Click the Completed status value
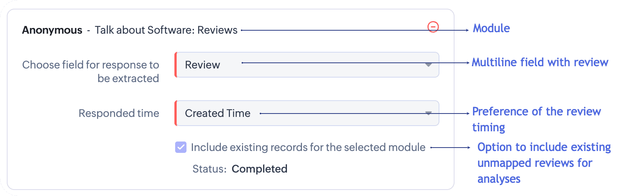Viewport: 644px width, 196px height. point(259,169)
